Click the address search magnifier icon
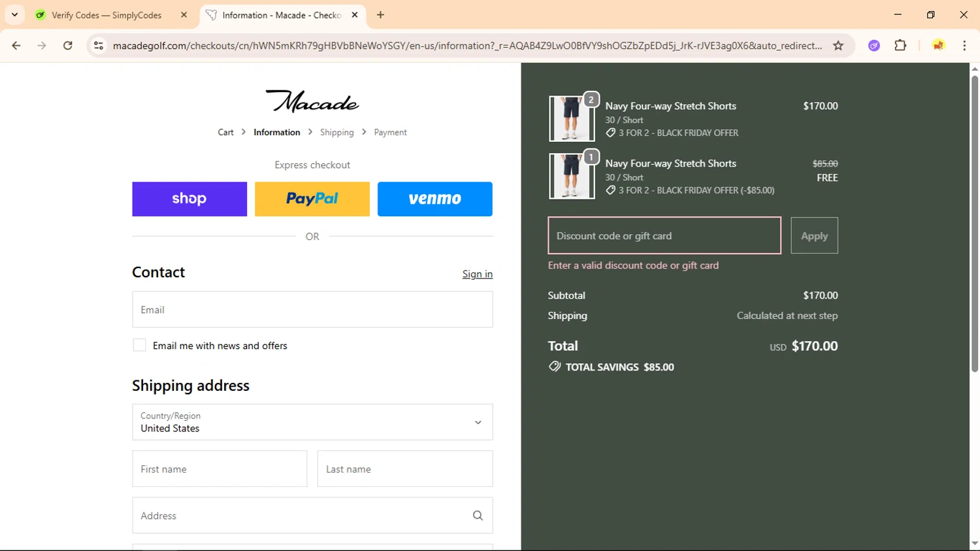 (478, 516)
